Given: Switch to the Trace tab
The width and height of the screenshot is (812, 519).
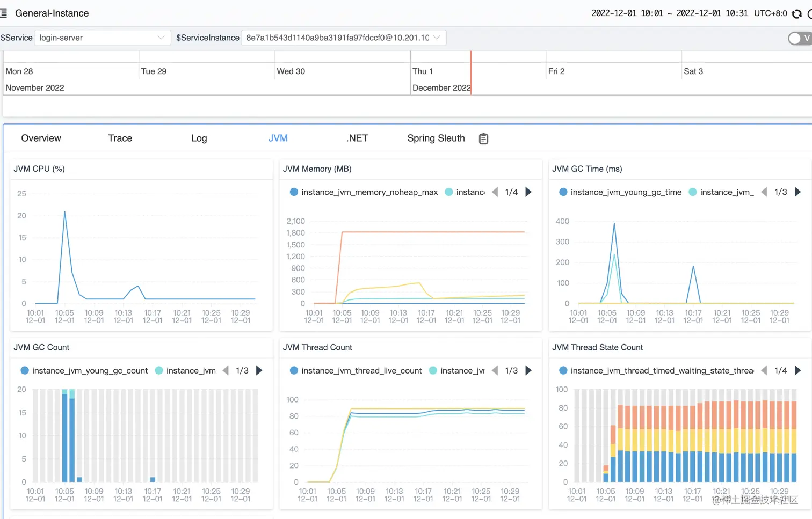Looking at the screenshot, I should pos(120,138).
